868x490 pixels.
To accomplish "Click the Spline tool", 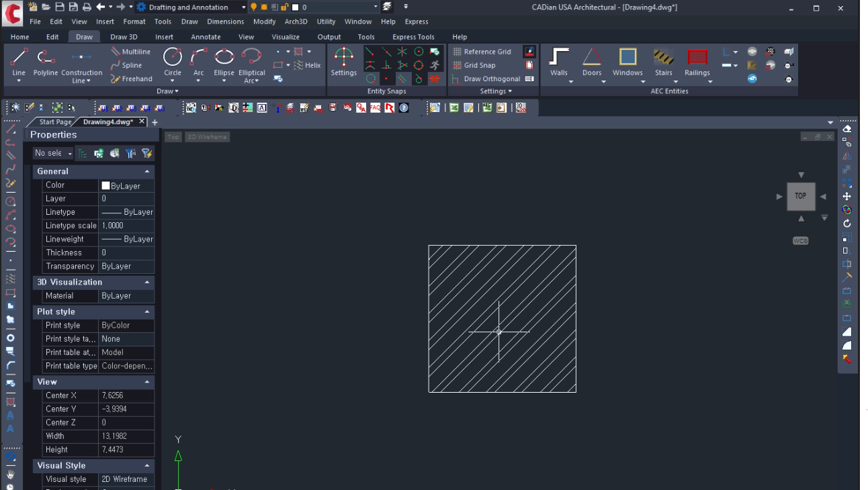I will click(126, 65).
